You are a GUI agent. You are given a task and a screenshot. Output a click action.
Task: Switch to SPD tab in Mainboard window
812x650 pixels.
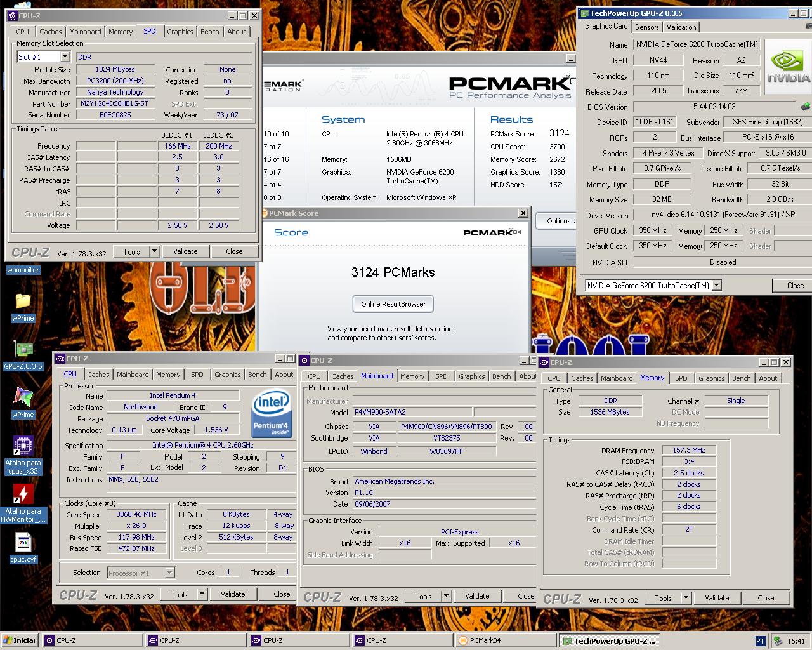pyautogui.click(x=442, y=376)
